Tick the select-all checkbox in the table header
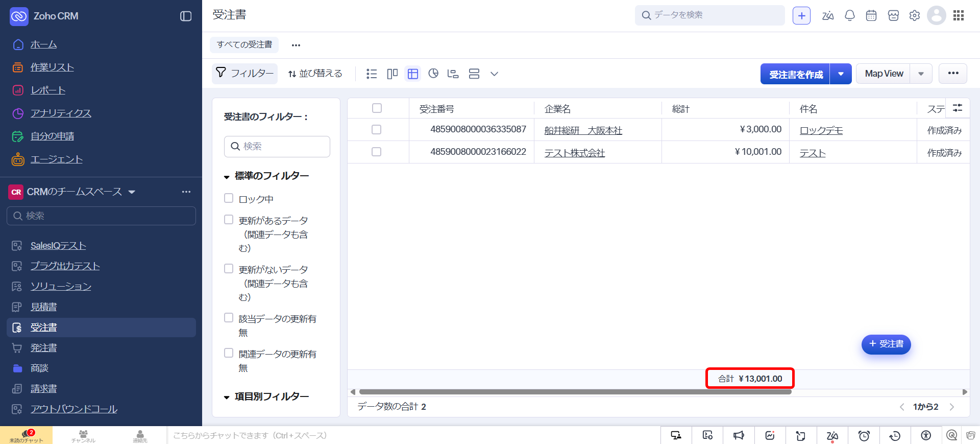 377,108
